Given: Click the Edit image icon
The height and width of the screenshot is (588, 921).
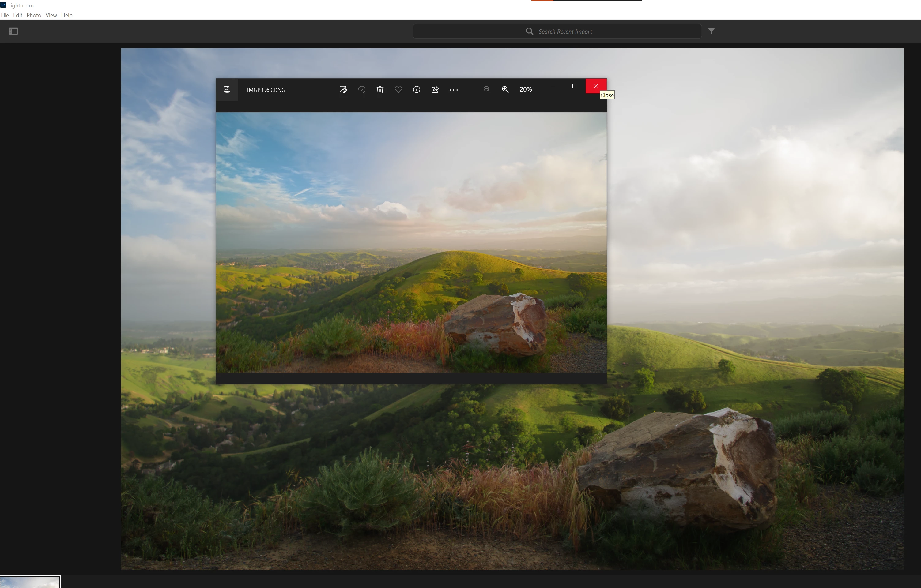Looking at the screenshot, I should pos(343,89).
